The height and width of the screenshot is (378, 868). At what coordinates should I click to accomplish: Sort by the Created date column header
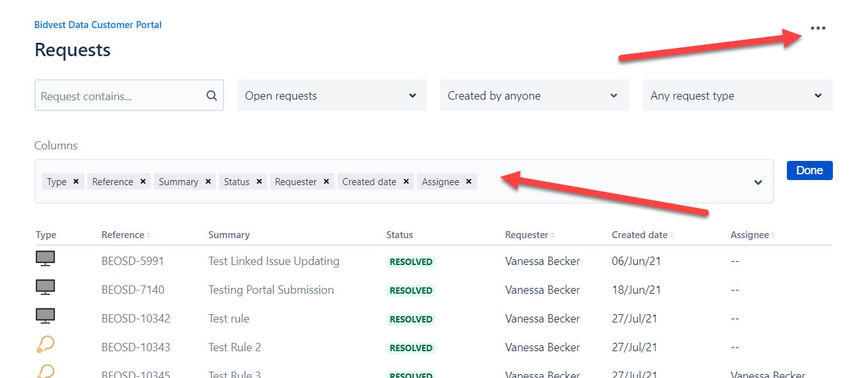coord(643,235)
